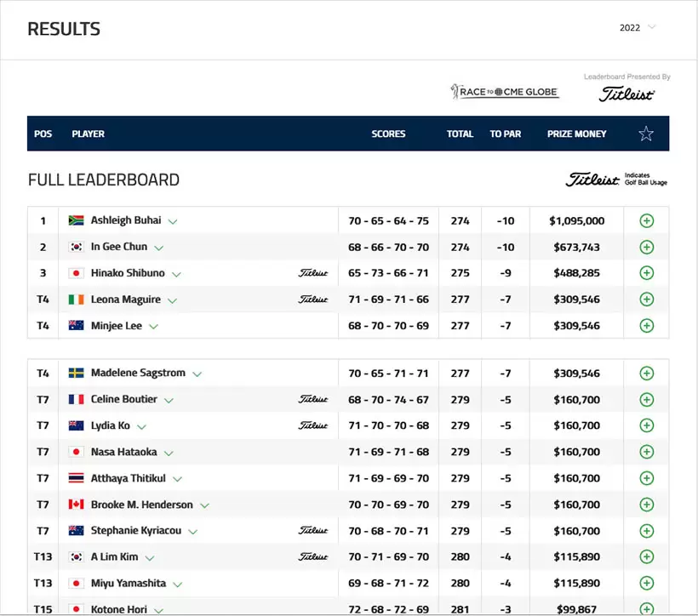Open the 2022 year dropdown

click(638, 27)
